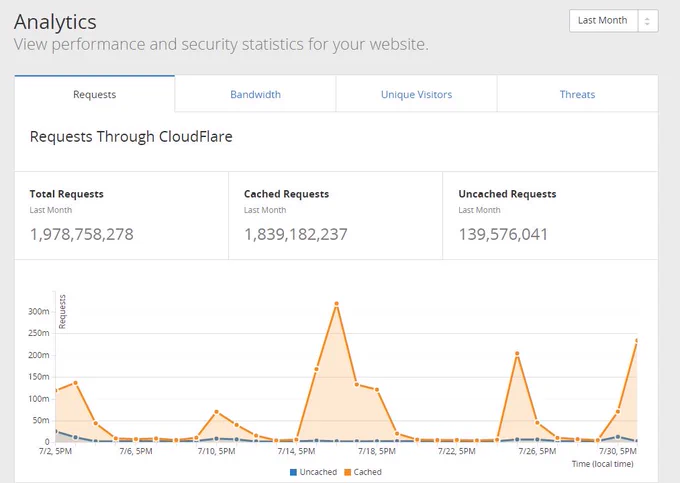Click the 7/30, 5PM axis label

(618, 451)
